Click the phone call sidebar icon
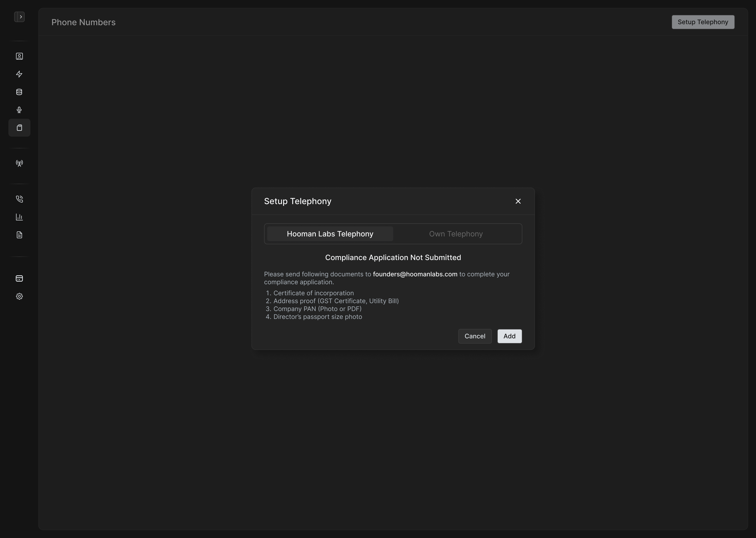Screen dimensions: 756x538 pos(19,199)
